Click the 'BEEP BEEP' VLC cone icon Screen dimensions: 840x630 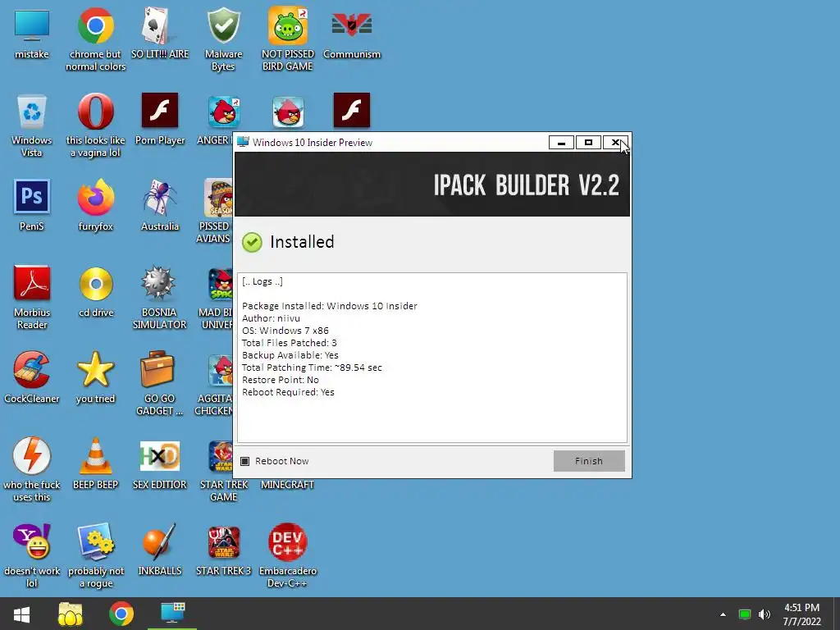click(95, 455)
